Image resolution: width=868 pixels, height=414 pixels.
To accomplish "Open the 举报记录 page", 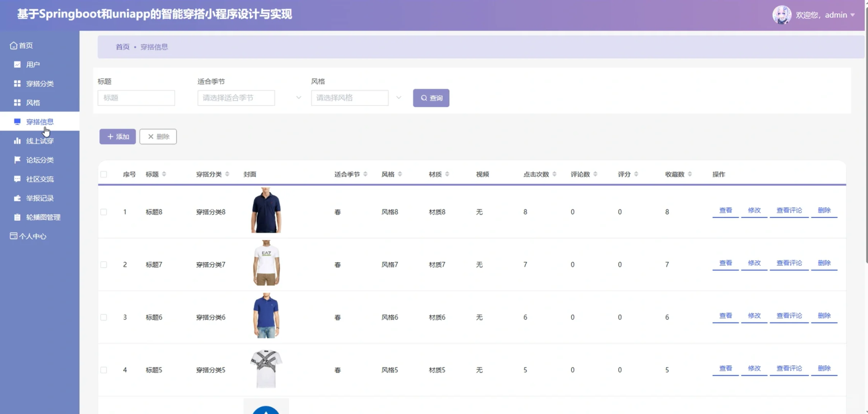I will (40, 198).
